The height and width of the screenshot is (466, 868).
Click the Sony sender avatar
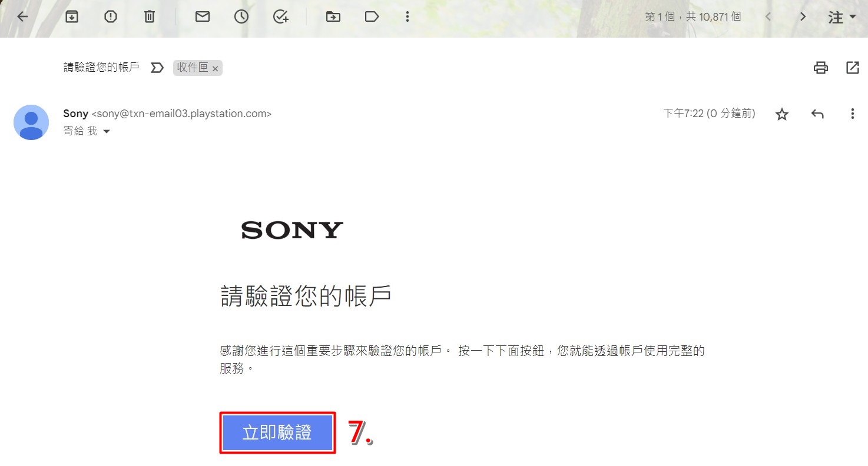pos(31,122)
